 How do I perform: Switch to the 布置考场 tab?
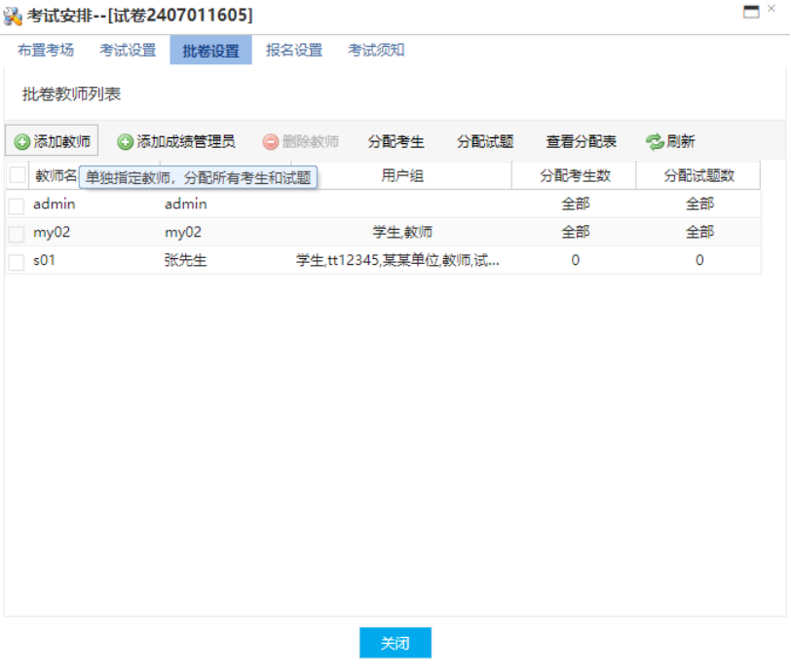[46, 51]
